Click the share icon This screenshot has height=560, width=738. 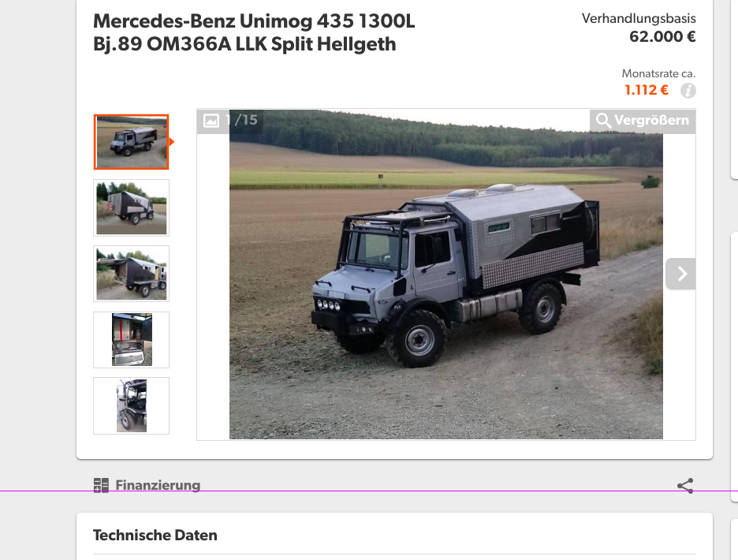[685, 486]
